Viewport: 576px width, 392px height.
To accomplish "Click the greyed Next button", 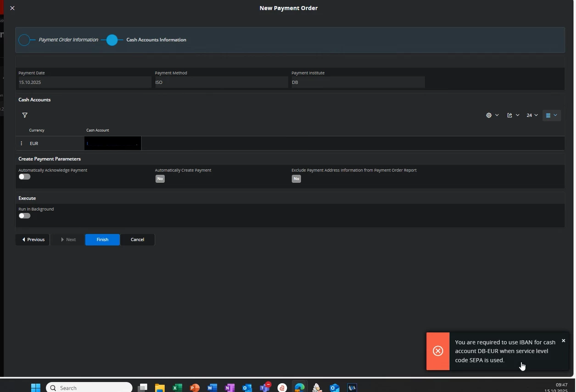I will (x=67, y=240).
